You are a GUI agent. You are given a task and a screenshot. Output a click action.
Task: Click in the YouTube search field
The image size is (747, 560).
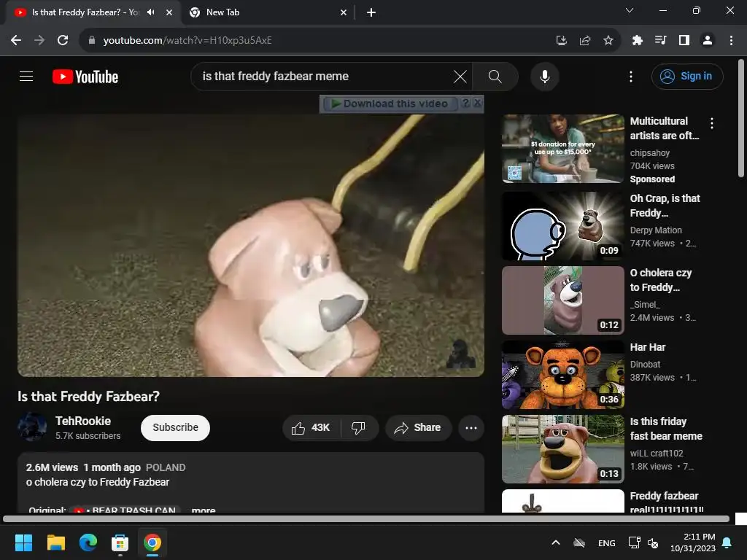324,76
